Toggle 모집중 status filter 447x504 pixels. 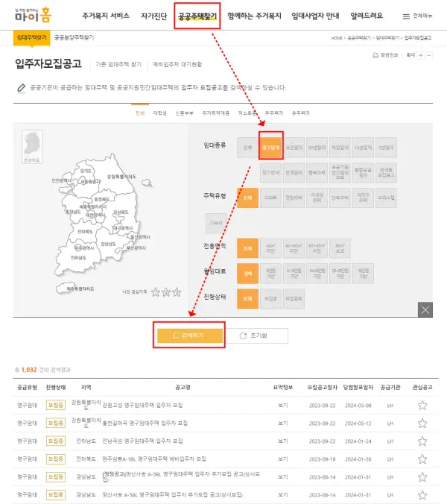pos(270,299)
